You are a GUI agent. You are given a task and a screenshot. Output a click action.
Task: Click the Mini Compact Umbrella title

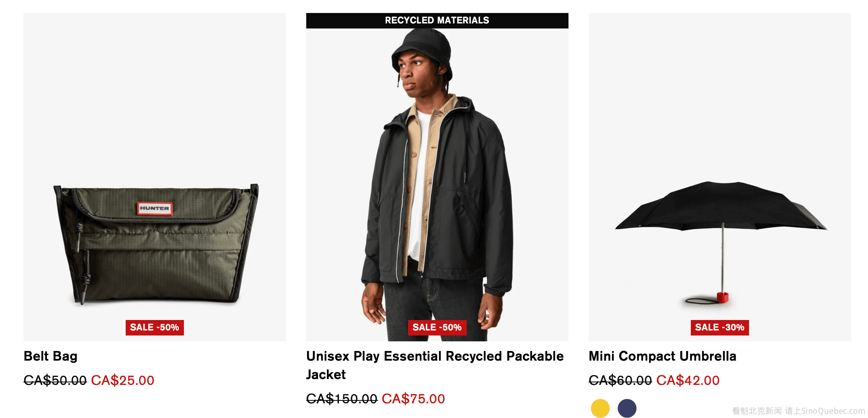(x=662, y=356)
